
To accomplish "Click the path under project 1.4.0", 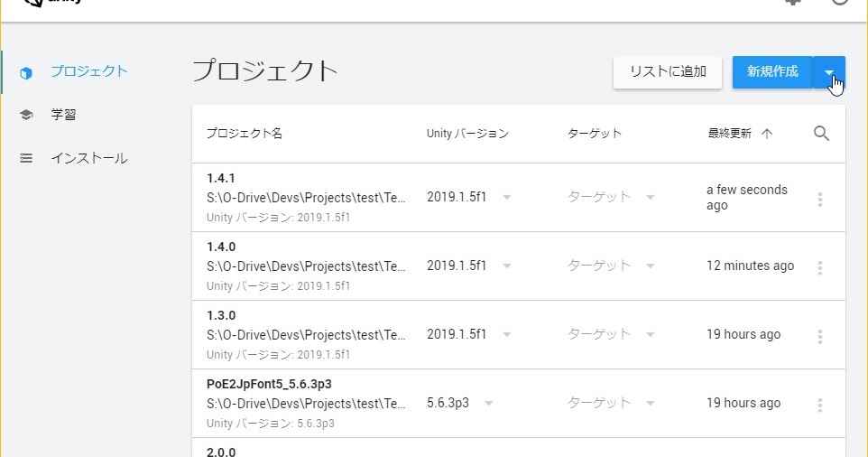I will pyautogui.click(x=306, y=266).
